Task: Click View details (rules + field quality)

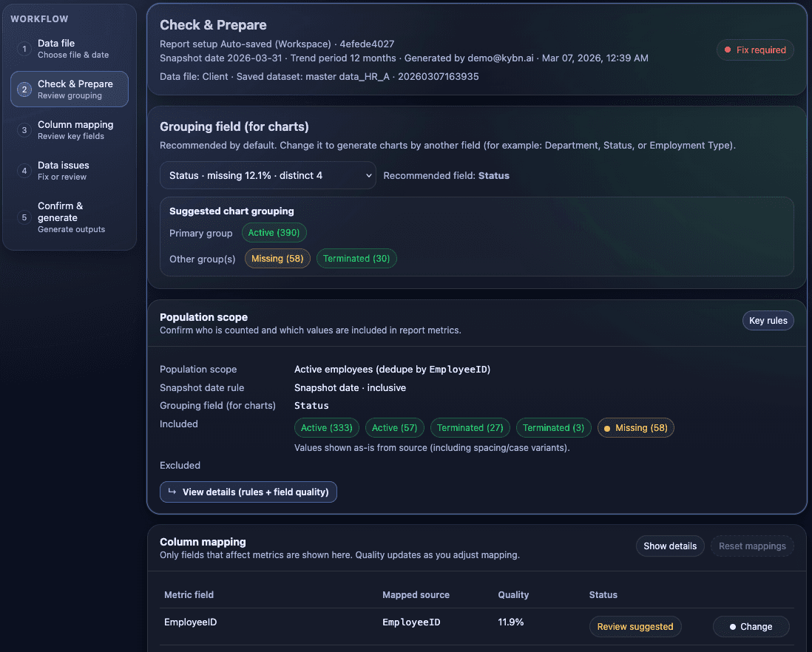Action: 248,492
